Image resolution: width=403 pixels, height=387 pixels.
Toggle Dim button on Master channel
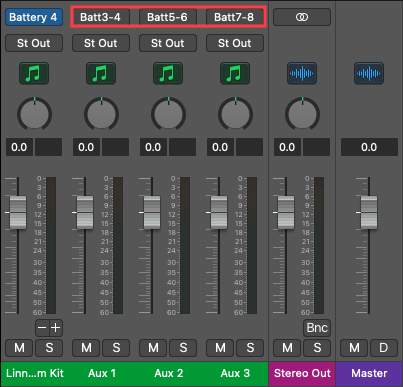click(384, 348)
